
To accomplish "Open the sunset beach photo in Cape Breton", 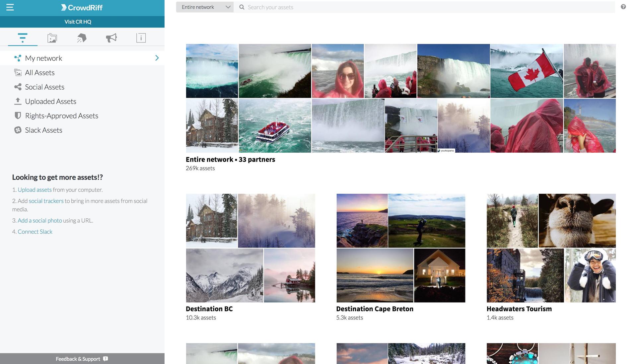I will [x=375, y=275].
